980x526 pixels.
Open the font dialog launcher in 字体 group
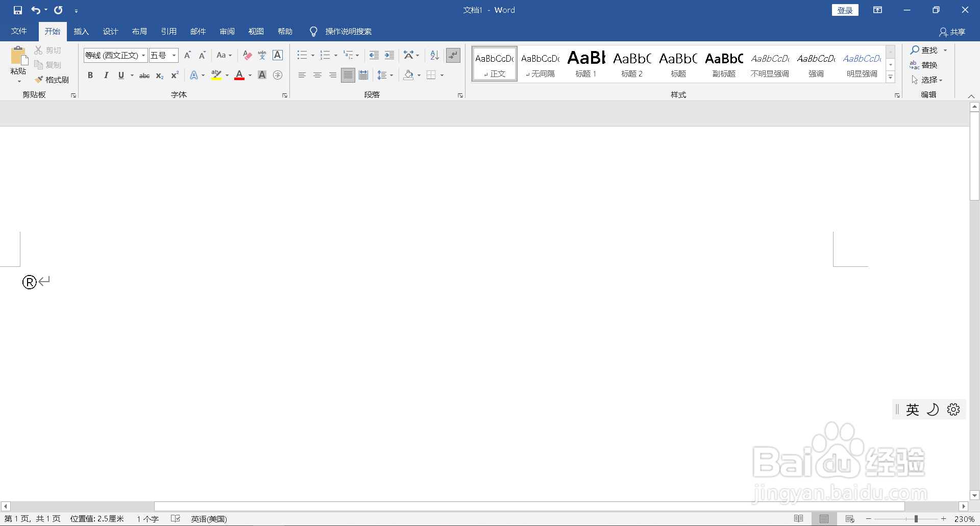(285, 95)
